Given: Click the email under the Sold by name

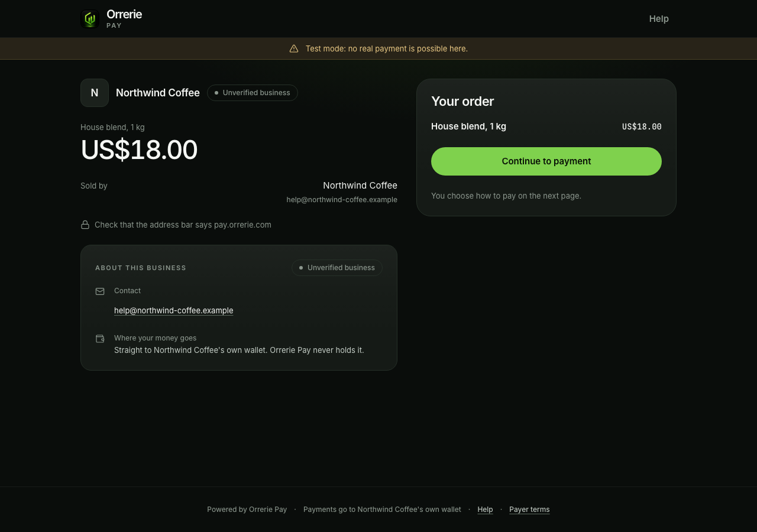Looking at the screenshot, I should (x=342, y=200).
